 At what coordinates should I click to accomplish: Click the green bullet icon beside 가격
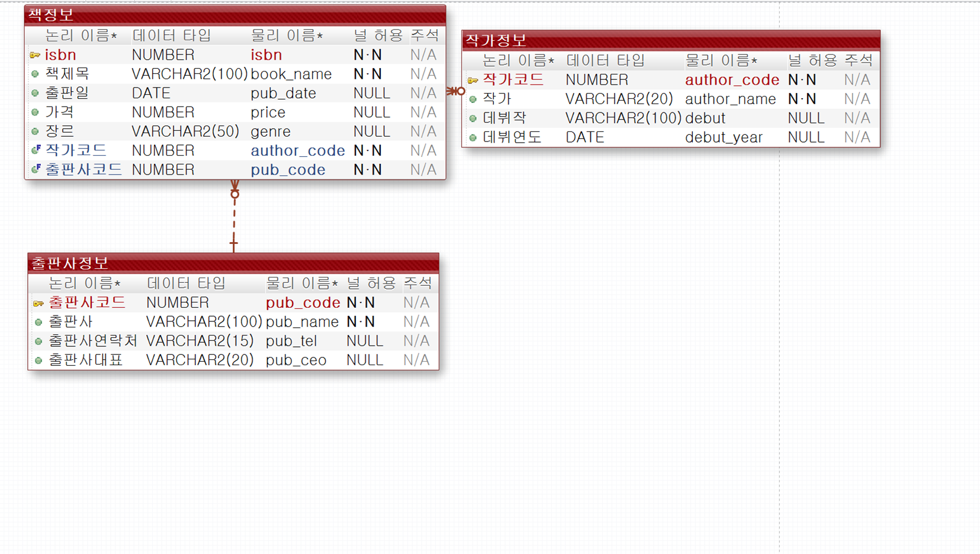[x=35, y=112]
